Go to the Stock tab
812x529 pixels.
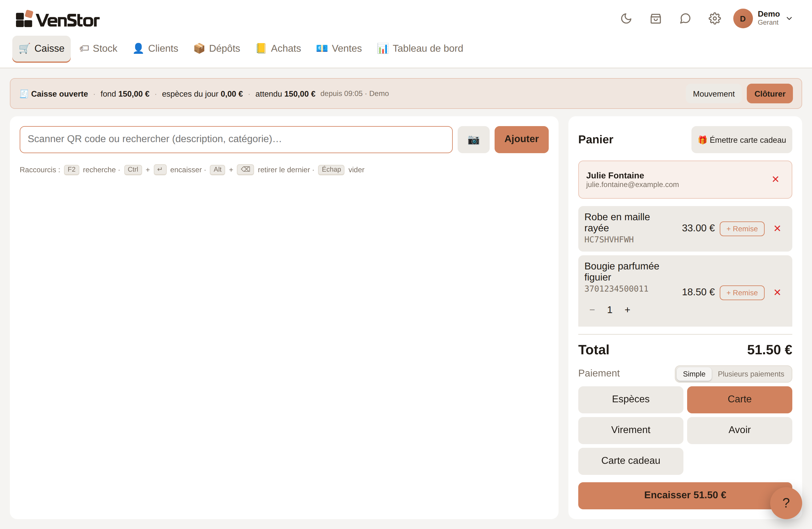pos(99,48)
